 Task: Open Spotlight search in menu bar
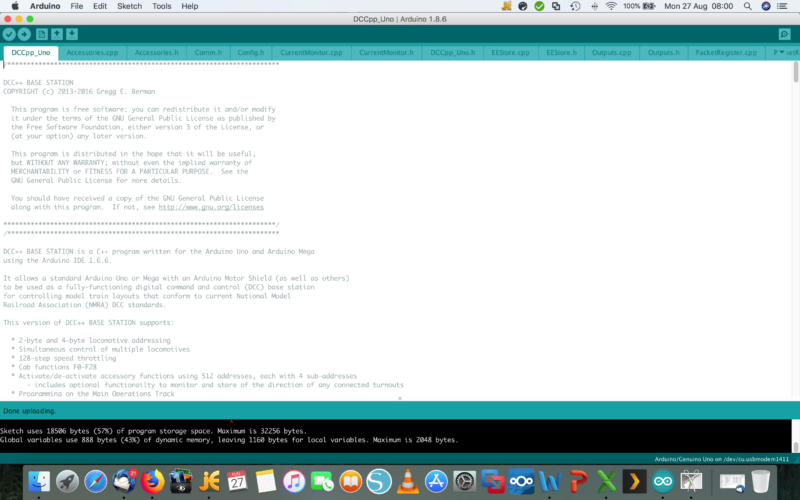747,6
